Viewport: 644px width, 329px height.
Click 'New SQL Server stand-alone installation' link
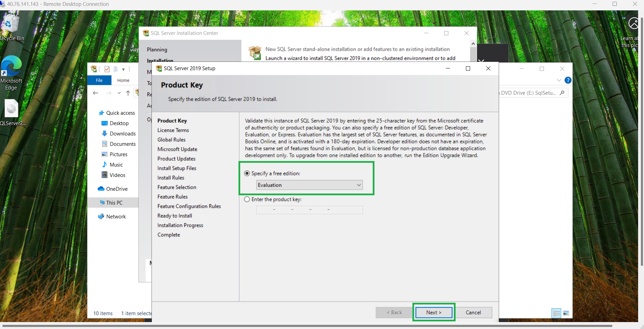pos(358,49)
